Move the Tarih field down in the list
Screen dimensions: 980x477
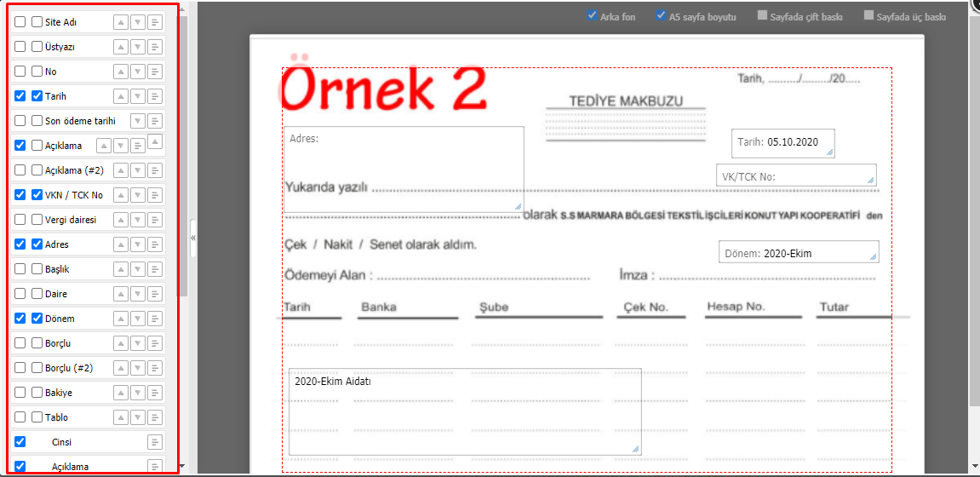tap(138, 96)
